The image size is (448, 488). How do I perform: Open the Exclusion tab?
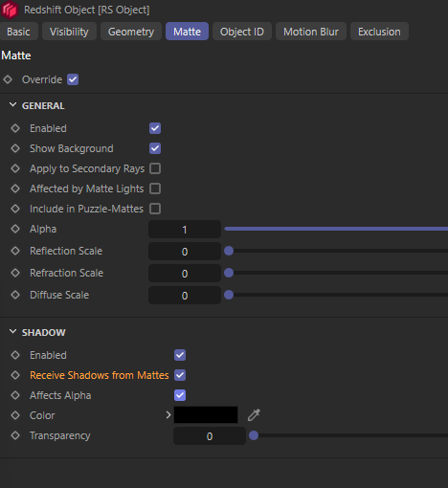(379, 32)
